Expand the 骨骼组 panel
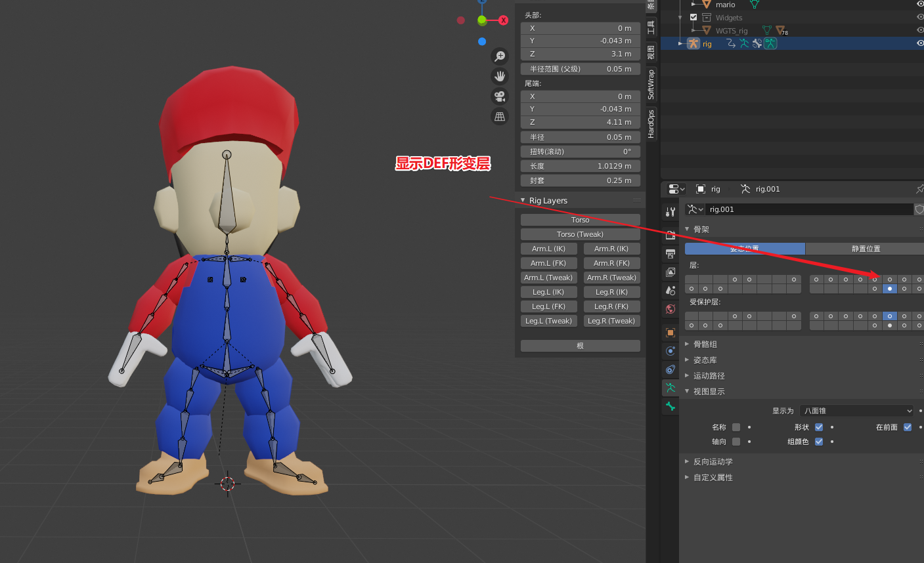 point(687,344)
